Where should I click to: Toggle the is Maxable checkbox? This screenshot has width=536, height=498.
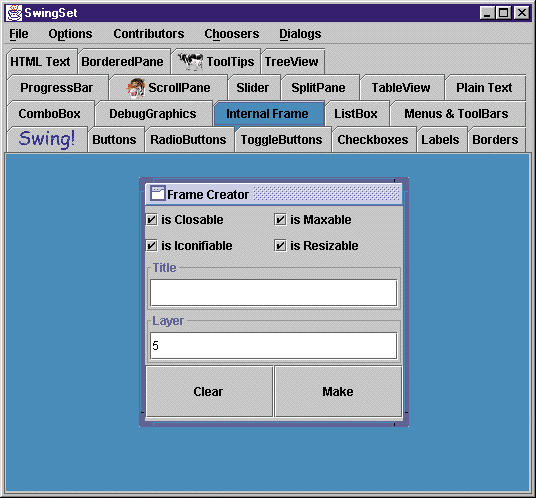click(280, 219)
